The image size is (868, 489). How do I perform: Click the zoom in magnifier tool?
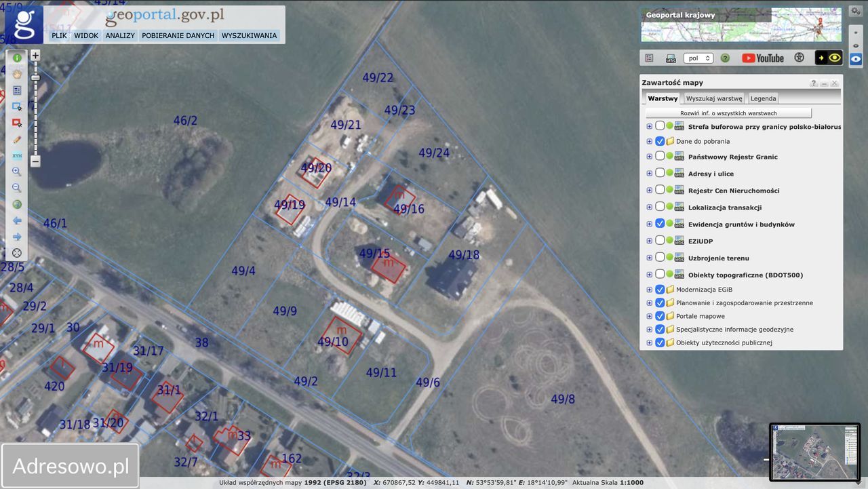click(17, 172)
